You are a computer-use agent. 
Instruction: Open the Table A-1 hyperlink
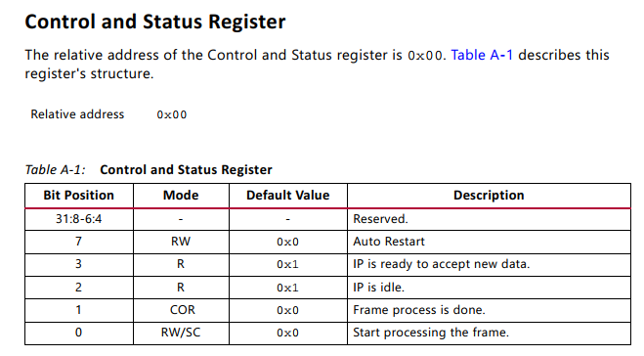coord(482,55)
